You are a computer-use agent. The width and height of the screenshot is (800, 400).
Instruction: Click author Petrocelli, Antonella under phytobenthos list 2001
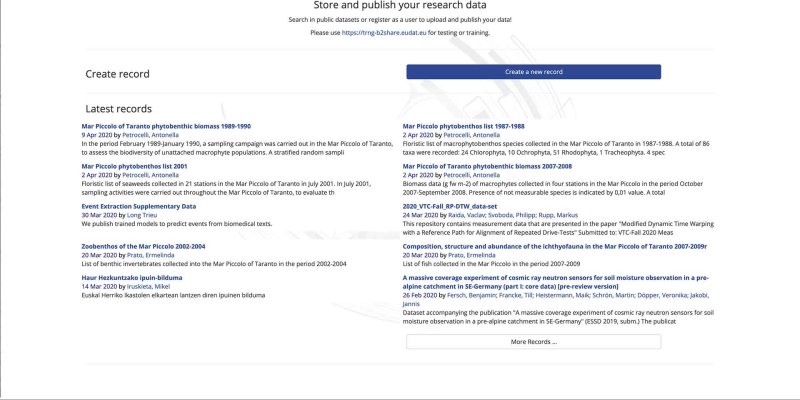click(x=150, y=175)
